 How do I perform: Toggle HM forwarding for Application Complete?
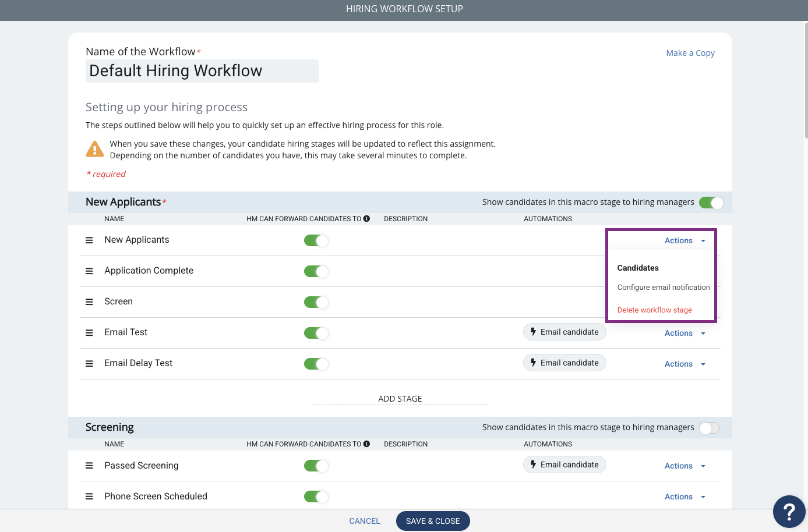click(316, 271)
